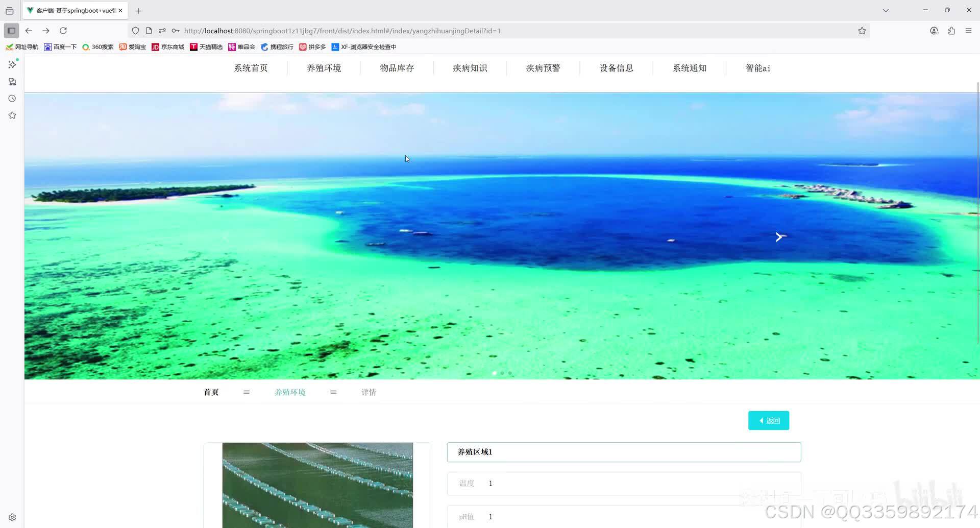Open the extensions puzzle icon

[x=951, y=31]
